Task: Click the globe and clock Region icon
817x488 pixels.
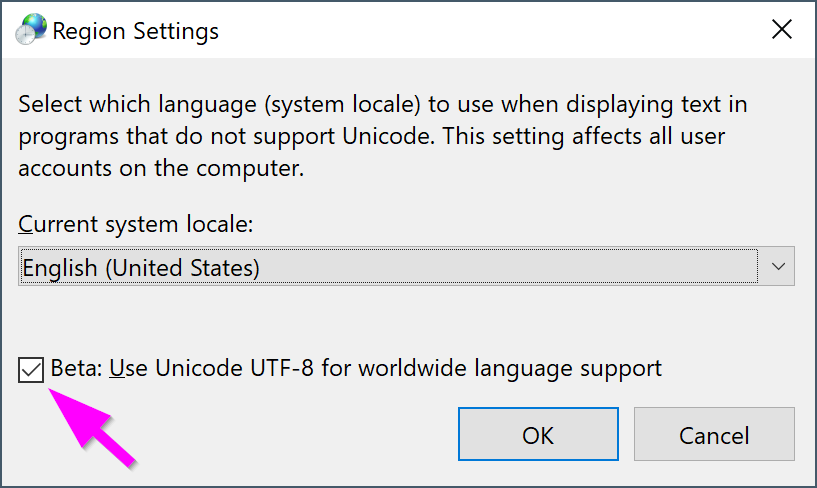Action: pos(31,29)
